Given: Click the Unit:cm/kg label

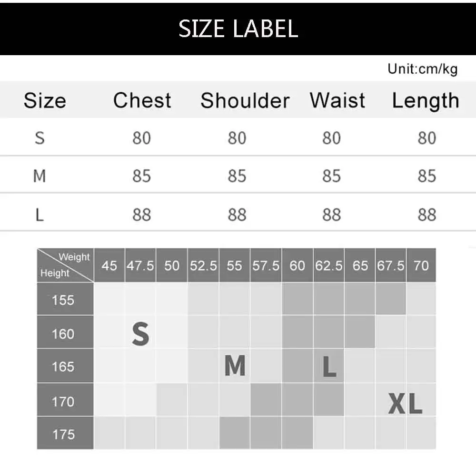Looking at the screenshot, I should [x=423, y=69].
